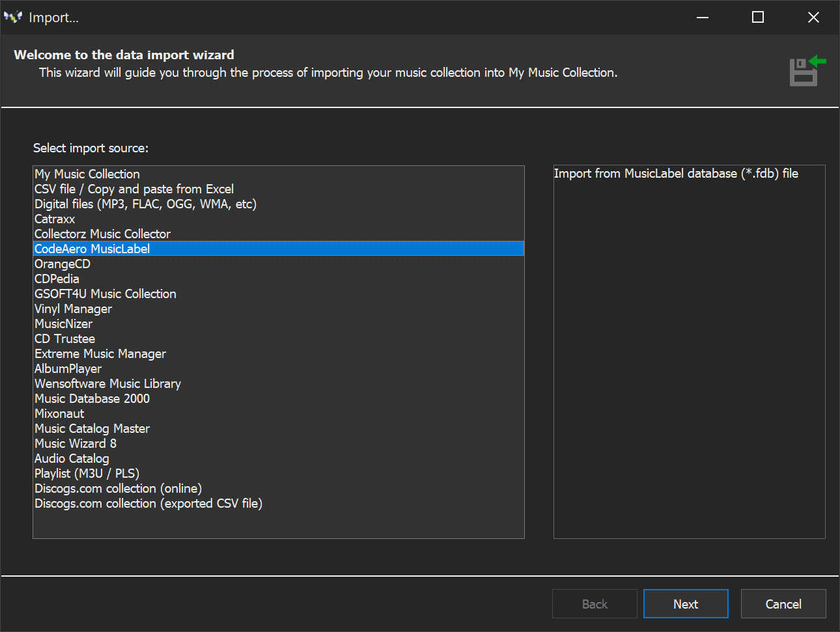Image resolution: width=840 pixels, height=632 pixels.
Task: Choose Discogs.com collection (exported CSV file)
Action: coord(279,503)
